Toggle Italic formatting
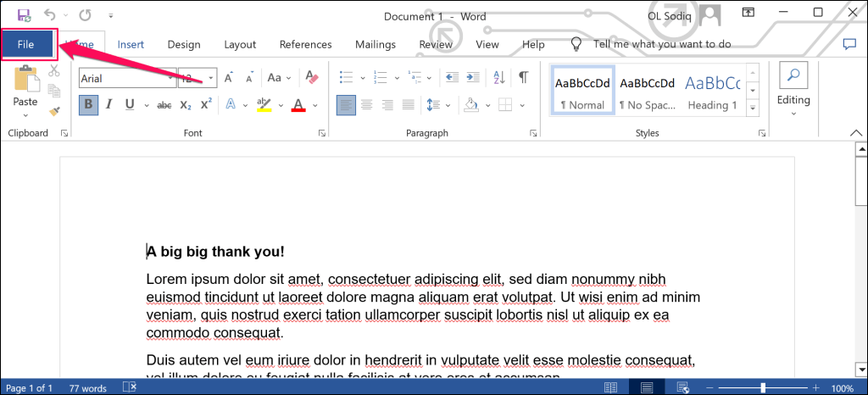This screenshot has width=868, height=395. tap(109, 104)
